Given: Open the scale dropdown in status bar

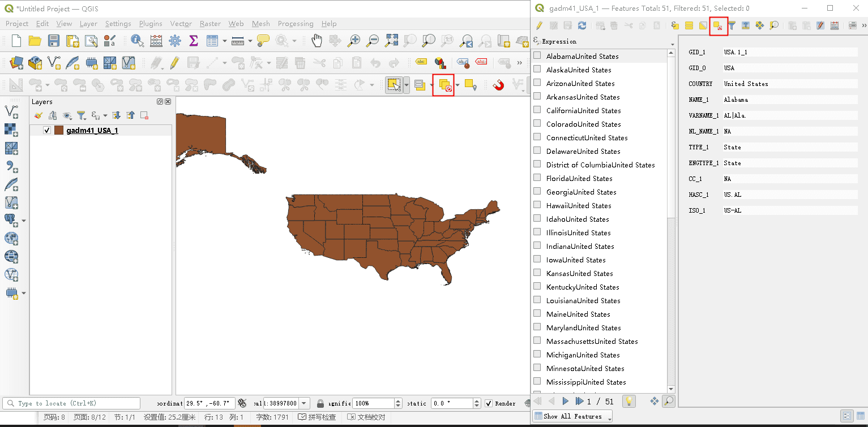Looking at the screenshot, I should [x=305, y=403].
